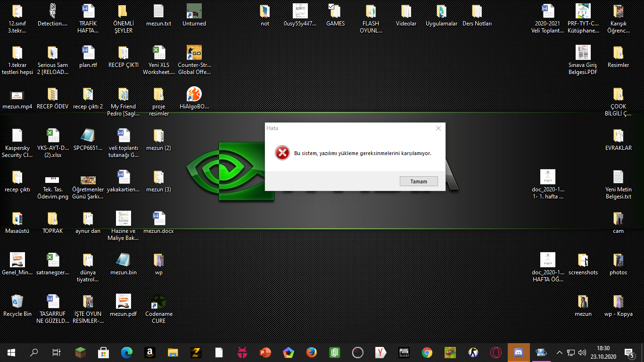Select the Counter-Strike Global Offensive shortcut
The height and width of the screenshot is (362, 644).
[194, 60]
